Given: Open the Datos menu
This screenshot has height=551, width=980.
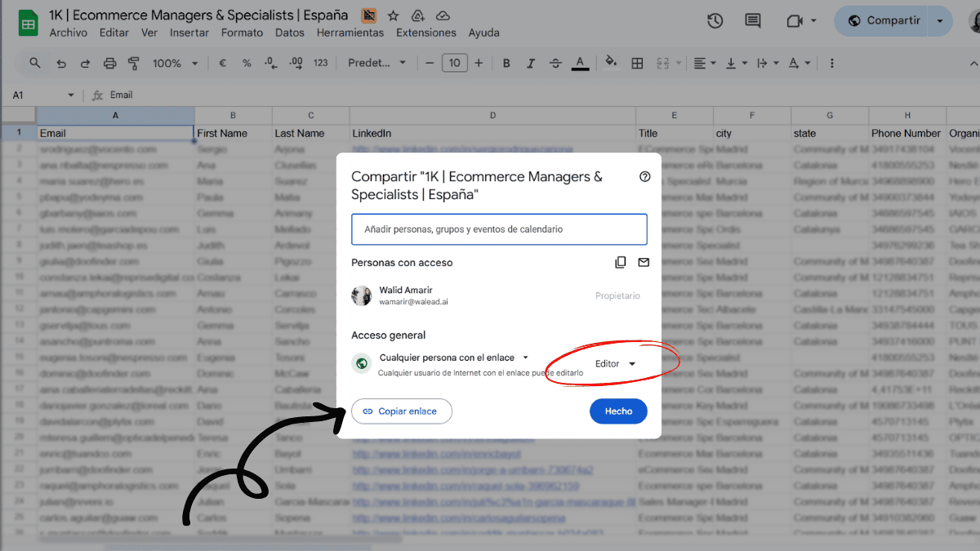Looking at the screenshot, I should coord(290,33).
